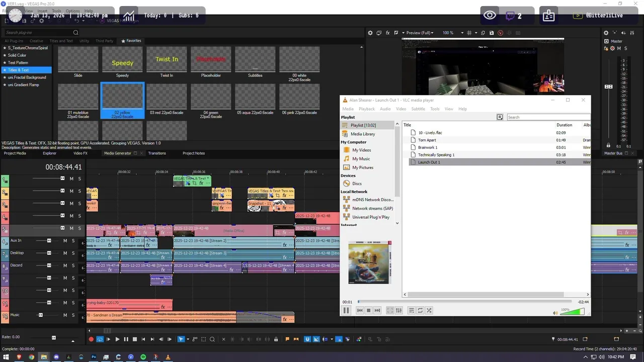Select Technically Speaking 1 in VLC playlist

[436, 155]
